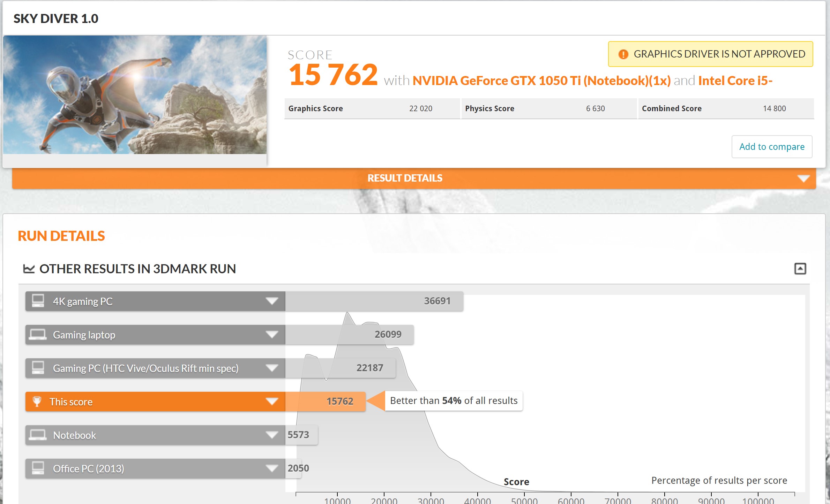Screen dimensions: 830x504
Task: Click the large overall score 15 762
Action: coord(333,75)
